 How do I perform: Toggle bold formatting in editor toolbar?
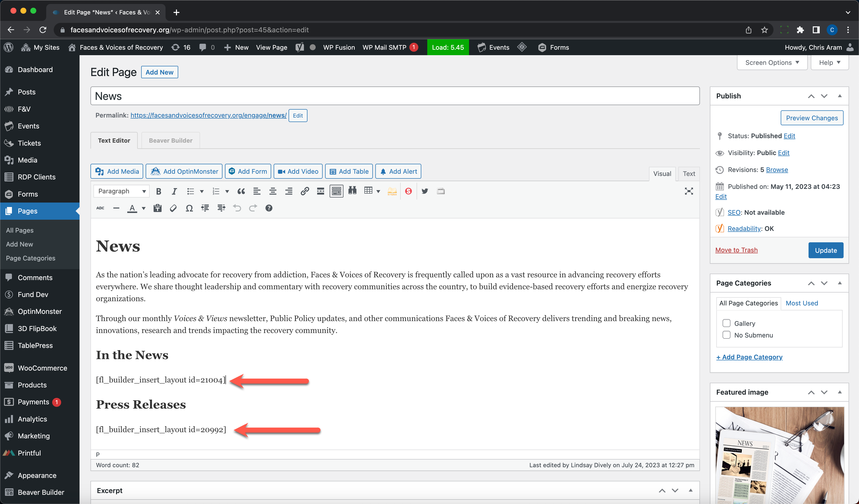[159, 191]
